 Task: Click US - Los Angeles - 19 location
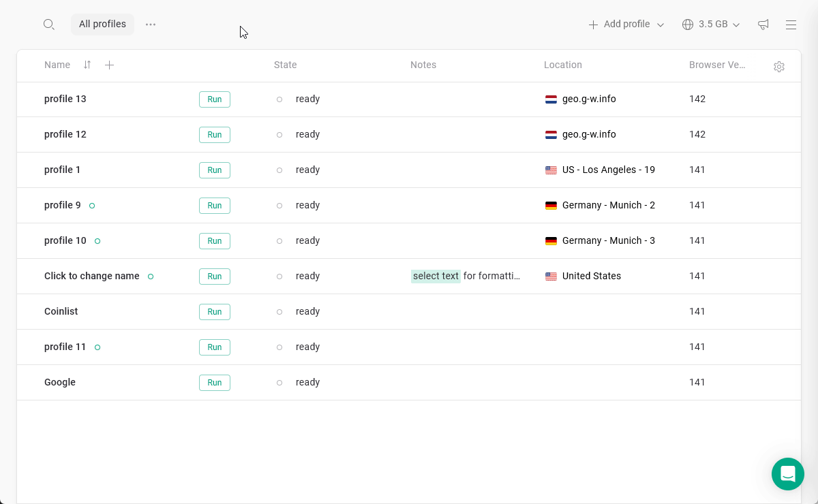[609, 170]
